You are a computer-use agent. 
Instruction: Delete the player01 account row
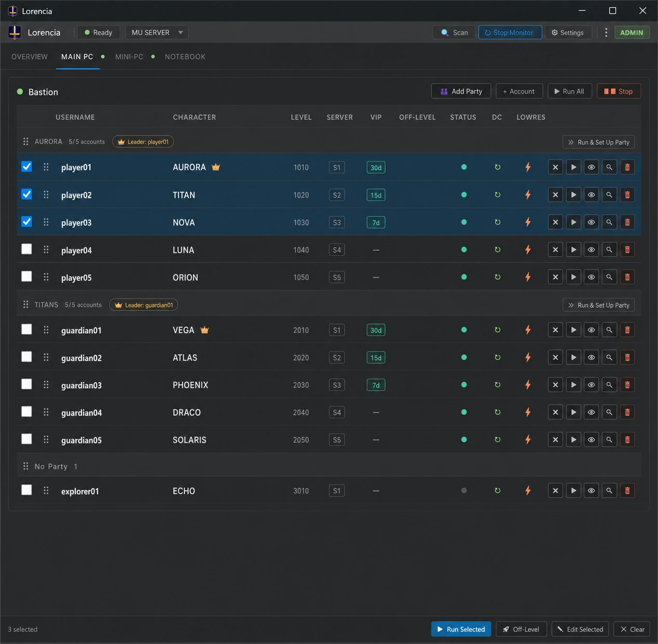627,167
